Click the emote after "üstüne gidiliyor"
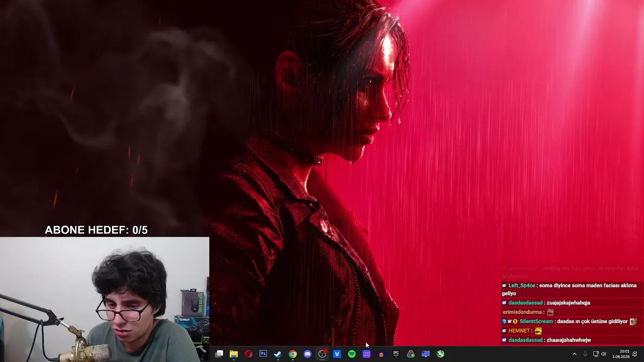 633,322
